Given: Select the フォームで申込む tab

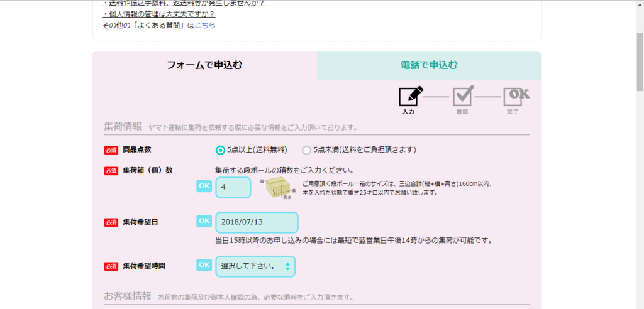Looking at the screenshot, I should tap(204, 65).
